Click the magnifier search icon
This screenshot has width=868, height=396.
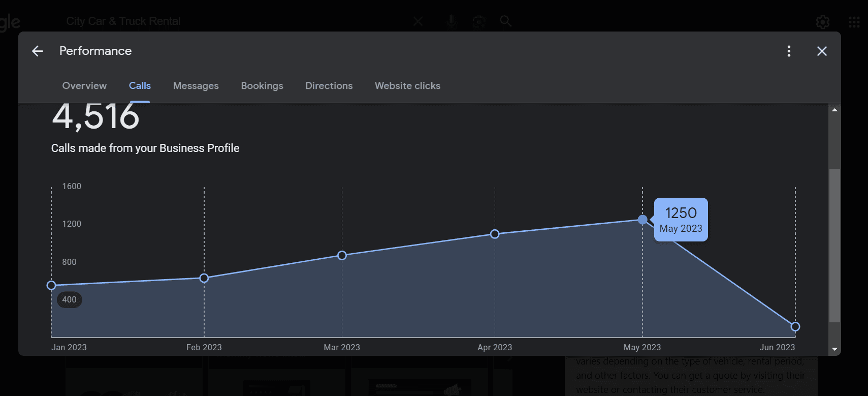coord(505,21)
